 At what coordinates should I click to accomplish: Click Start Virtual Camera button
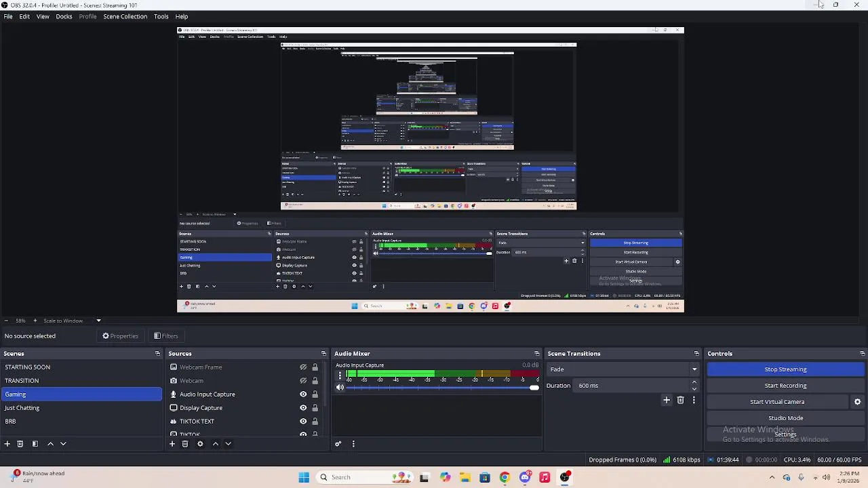click(x=778, y=402)
